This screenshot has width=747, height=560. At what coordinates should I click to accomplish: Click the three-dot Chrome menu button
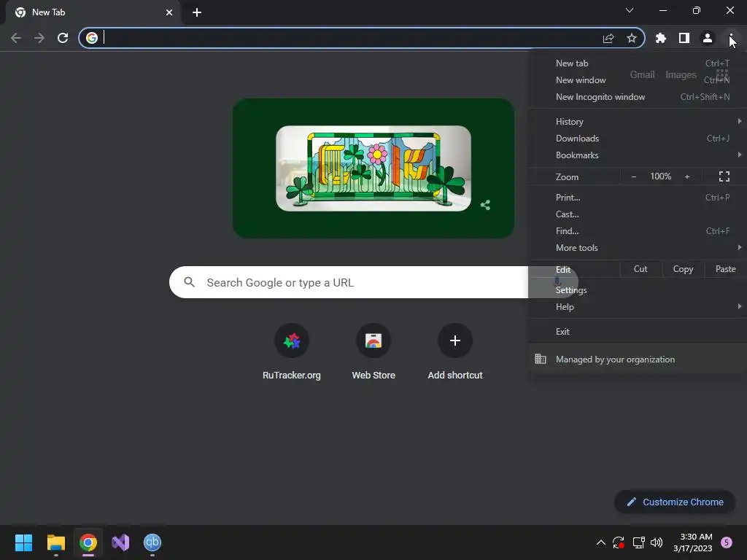[731, 38]
